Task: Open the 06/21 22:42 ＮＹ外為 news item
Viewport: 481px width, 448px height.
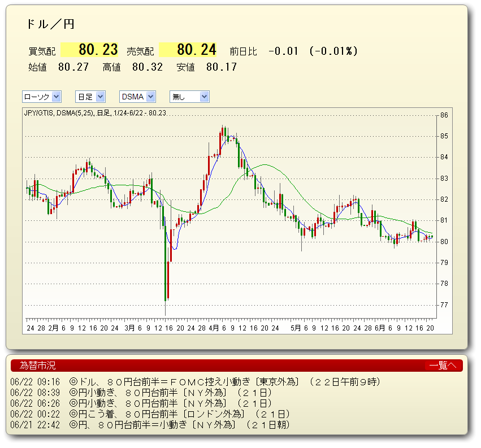Action: [x=150, y=425]
